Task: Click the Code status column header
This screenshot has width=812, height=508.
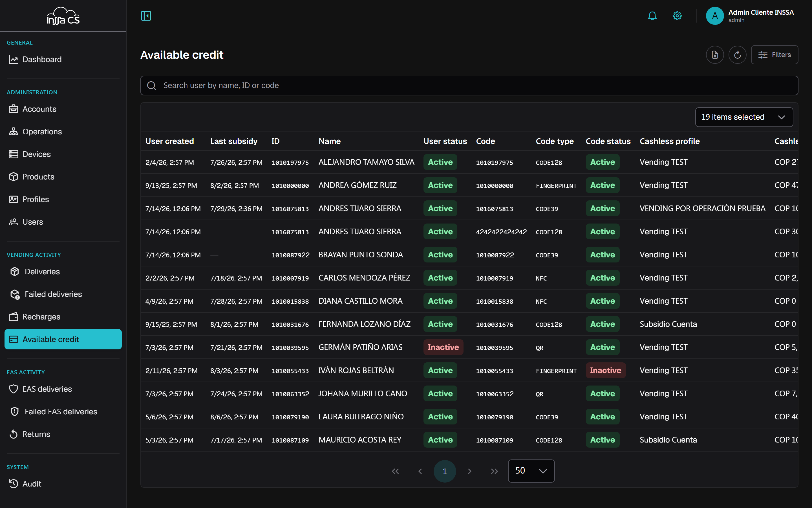Action: [608, 141]
